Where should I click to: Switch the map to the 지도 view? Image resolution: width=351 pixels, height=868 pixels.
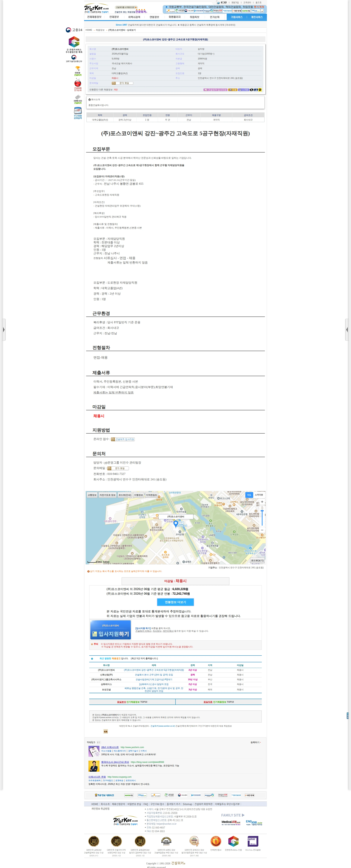(x=249, y=495)
